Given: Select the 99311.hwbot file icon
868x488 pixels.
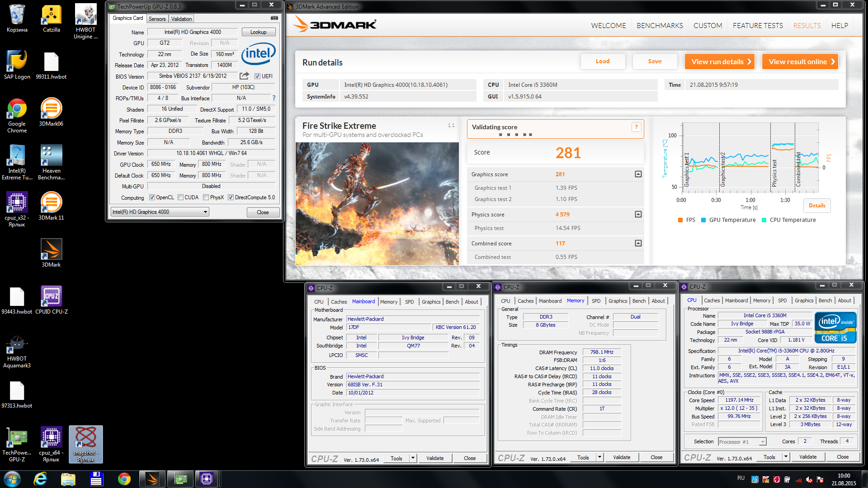Looking at the screenshot, I should 51,65.
